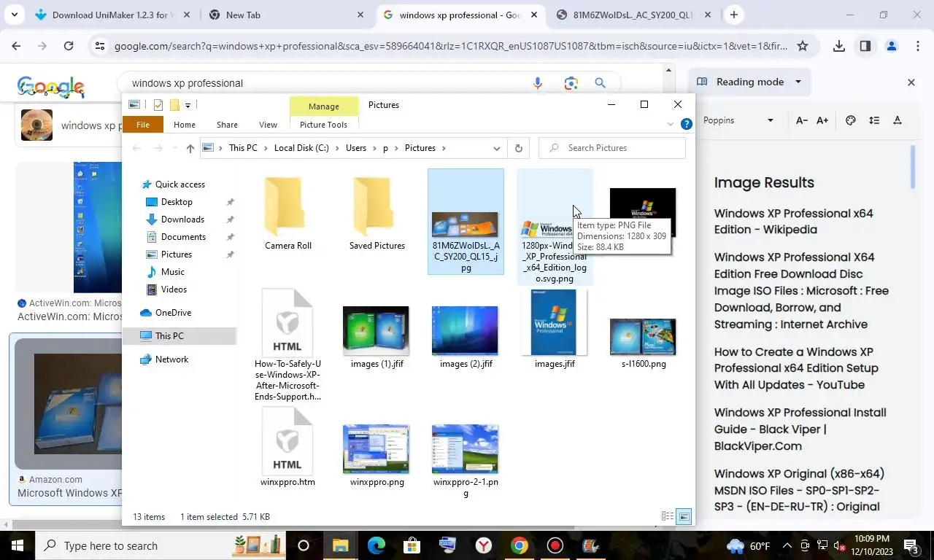
Task: Increase font size in Reading mode
Action: pos(822,120)
